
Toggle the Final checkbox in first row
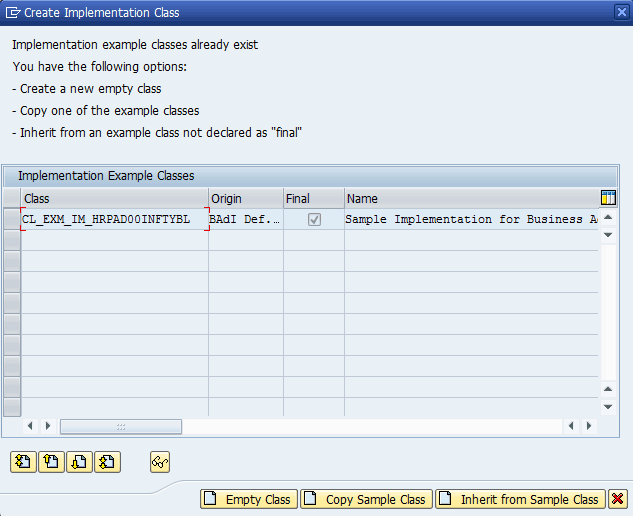pos(314,219)
